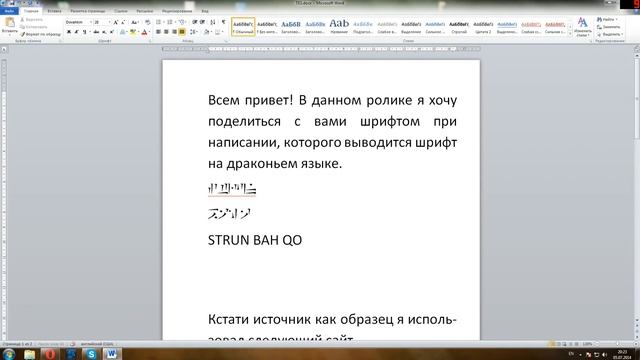Toggle underline formatting
The image size is (640, 360).
coord(85,32)
